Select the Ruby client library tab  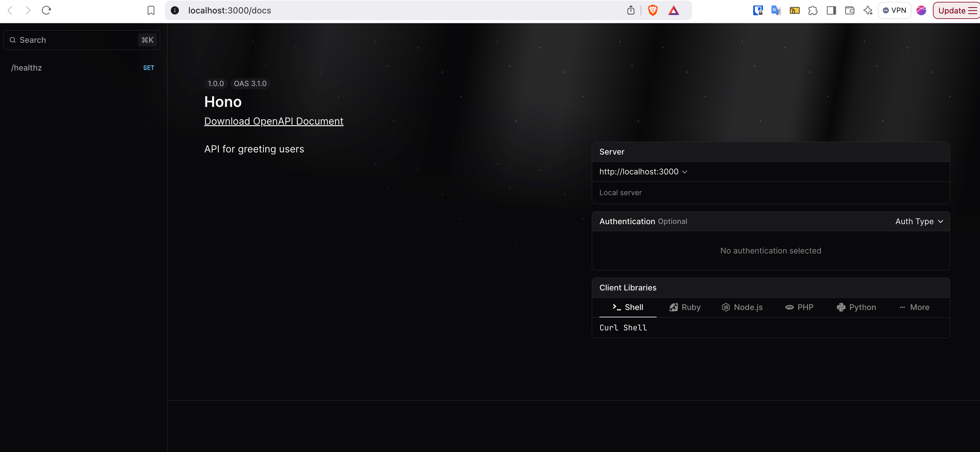pyautogui.click(x=685, y=307)
